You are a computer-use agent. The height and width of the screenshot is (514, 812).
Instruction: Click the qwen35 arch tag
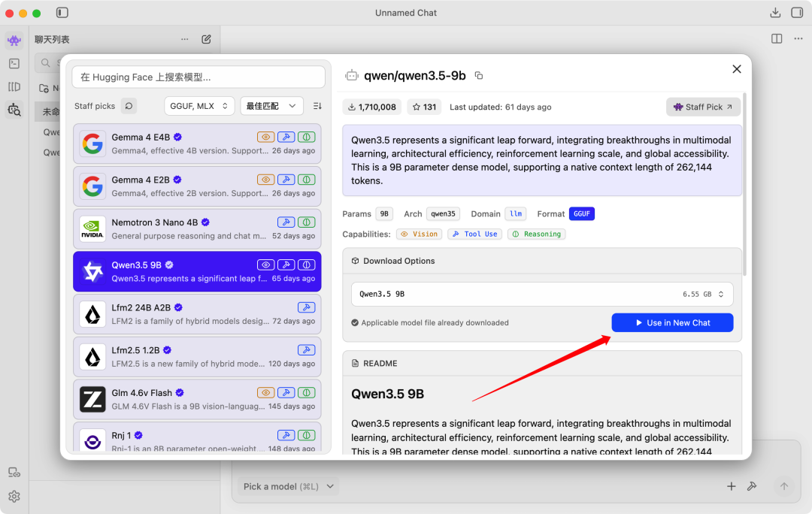pyautogui.click(x=444, y=213)
